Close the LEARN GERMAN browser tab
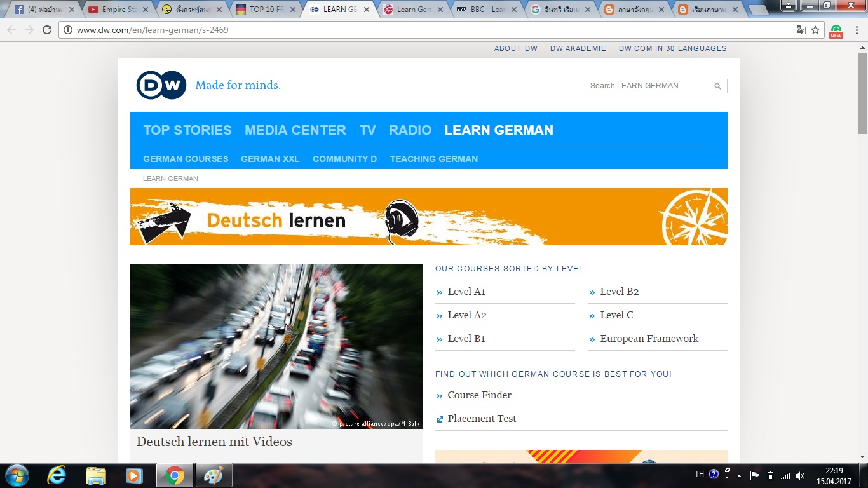Viewport: 868px width, 488px height. pos(367,10)
